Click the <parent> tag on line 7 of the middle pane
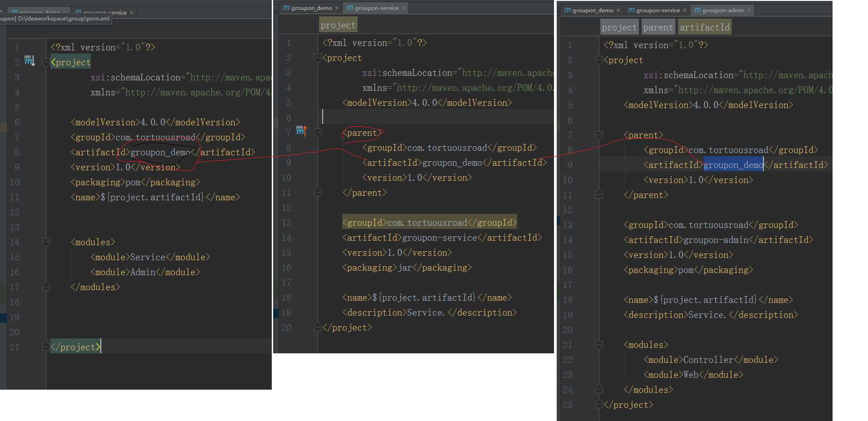Image resolution: width=868 pixels, height=421 pixels. (362, 133)
